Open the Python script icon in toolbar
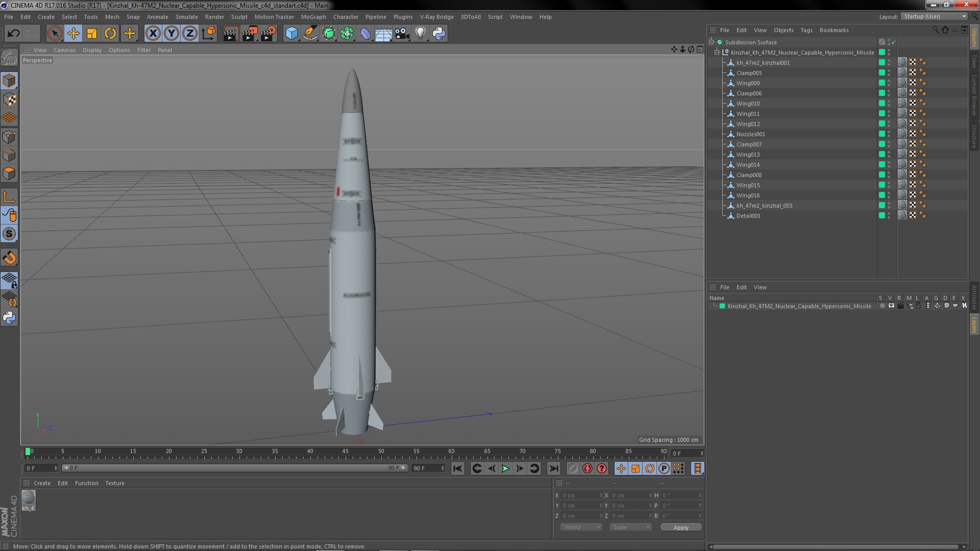This screenshot has width=980, height=551. (439, 34)
